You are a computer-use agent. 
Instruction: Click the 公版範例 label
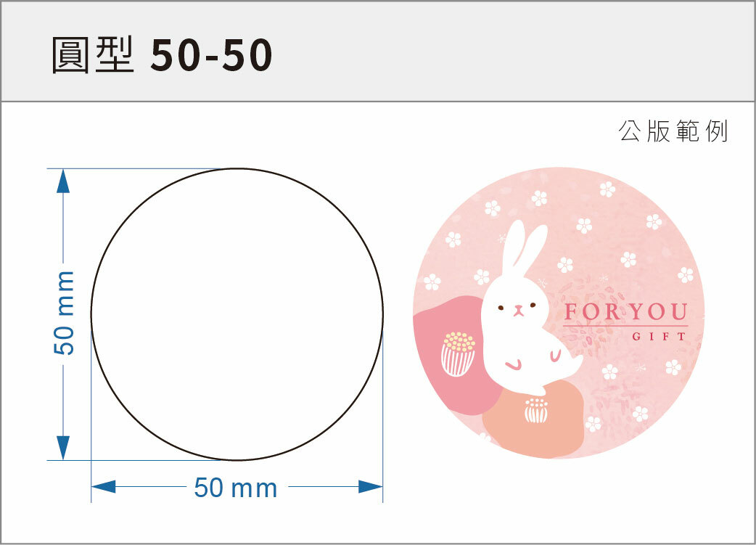[x=673, y=131]
